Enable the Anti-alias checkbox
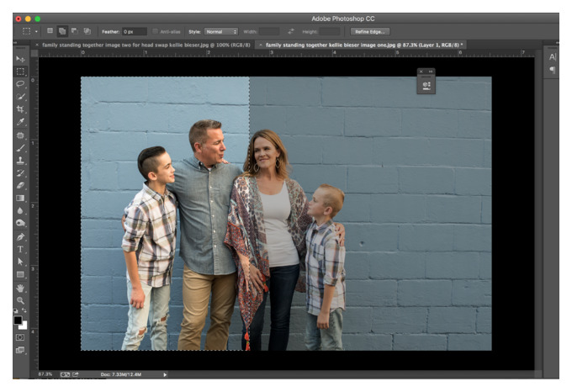This screenshot has height=392, width=572. [x=155, y=31]
